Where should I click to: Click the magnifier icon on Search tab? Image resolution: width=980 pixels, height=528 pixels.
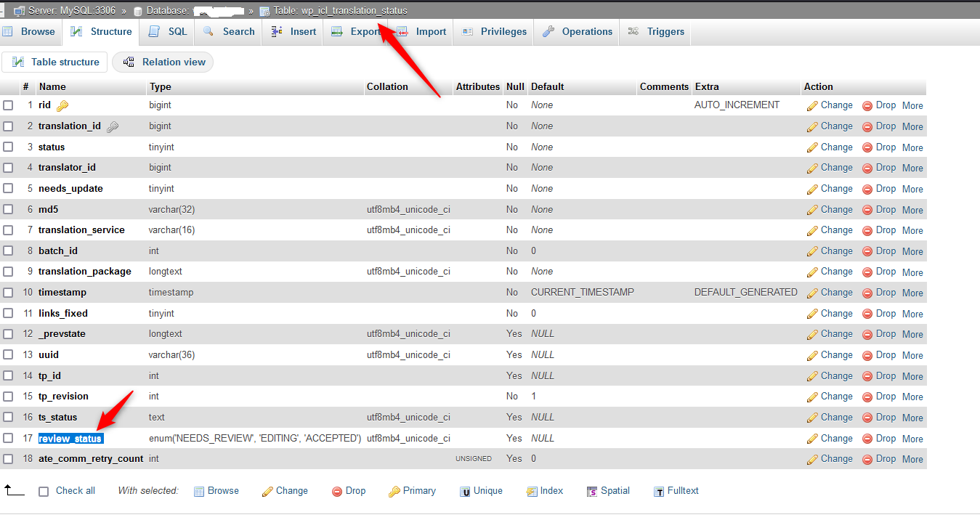click(x=208, y=32)
